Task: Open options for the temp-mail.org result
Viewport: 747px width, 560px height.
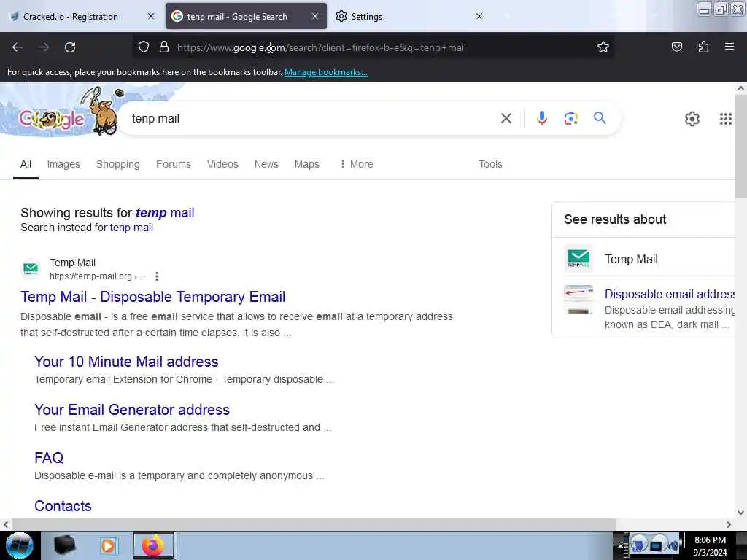Action: pyautogui.click(x=157, y=276)
